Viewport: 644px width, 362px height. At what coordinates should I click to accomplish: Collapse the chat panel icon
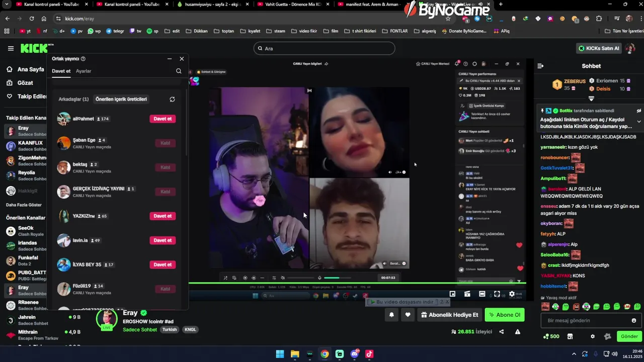(540, 66)
